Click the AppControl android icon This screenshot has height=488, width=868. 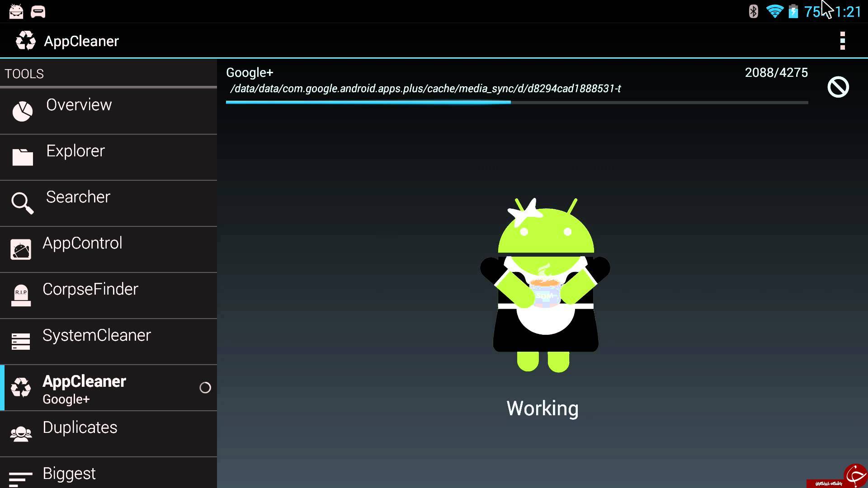21,249
